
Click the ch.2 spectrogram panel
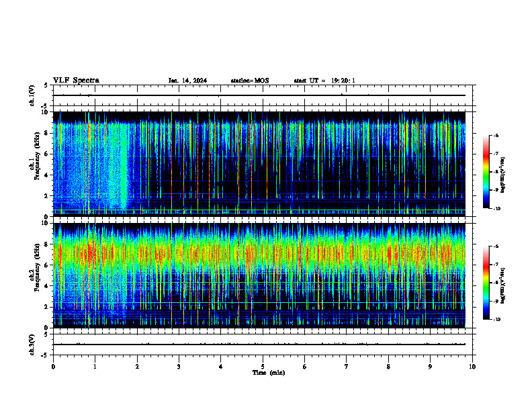click(x=263, y=275)
